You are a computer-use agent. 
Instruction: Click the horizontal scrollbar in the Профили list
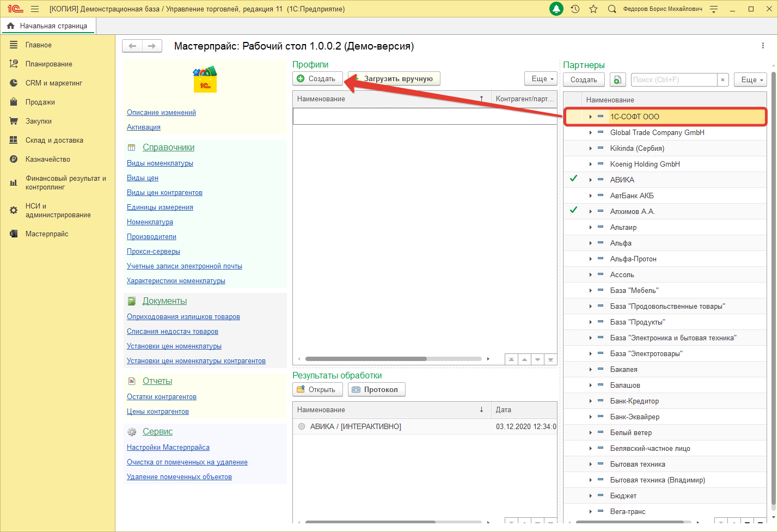(x=366, y=359)
